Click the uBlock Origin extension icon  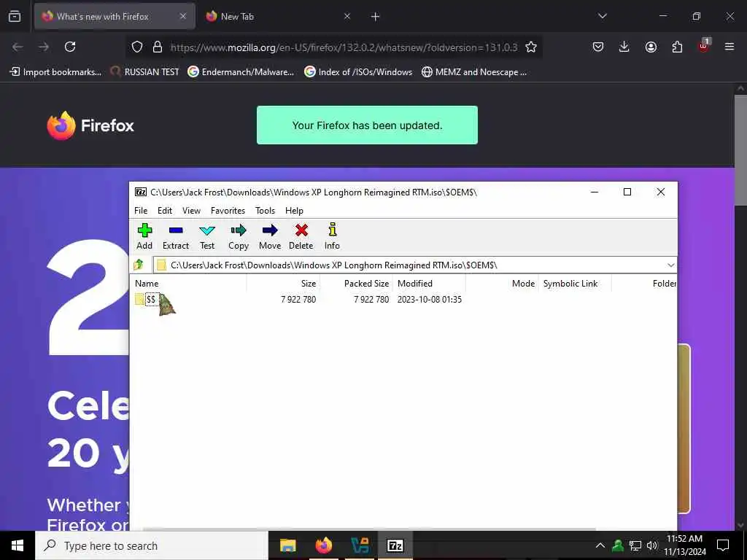(x=704, y=46)
